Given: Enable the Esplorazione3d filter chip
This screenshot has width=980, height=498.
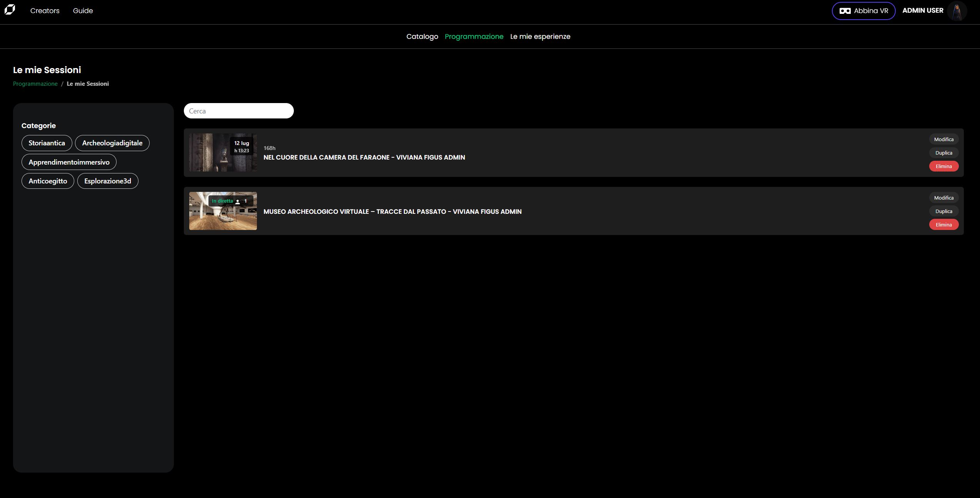Looking at the screenshot, I should pos(108,181).
